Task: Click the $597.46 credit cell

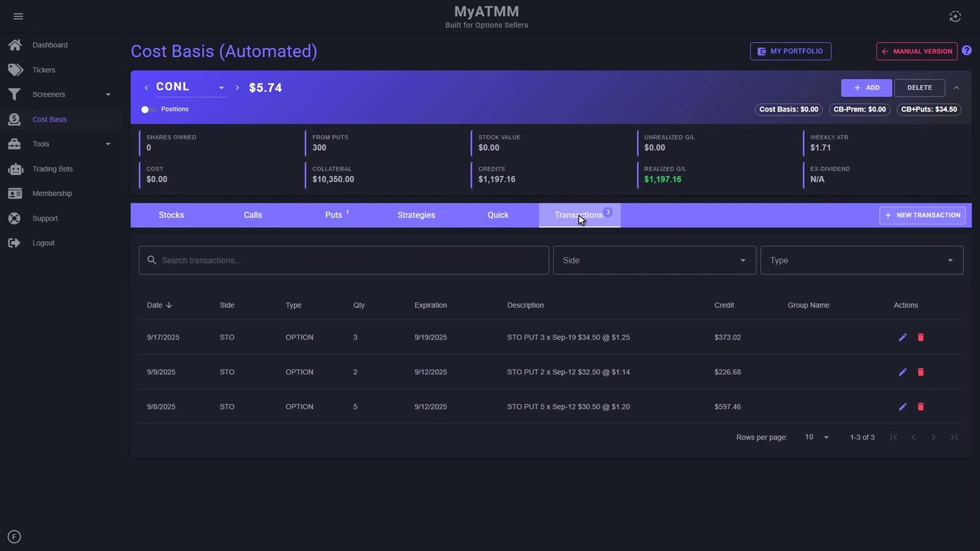Action: pyautogui.click(x=727, y=406)
